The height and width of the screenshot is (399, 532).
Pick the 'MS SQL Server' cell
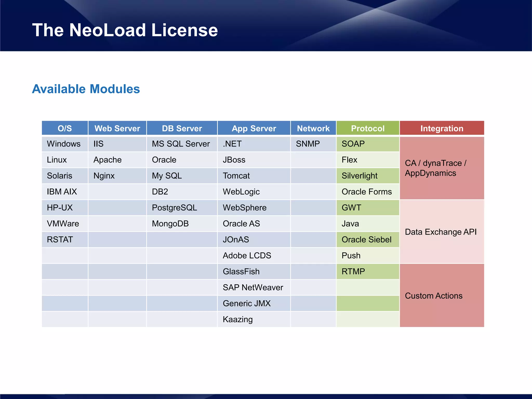pos(182,144)
